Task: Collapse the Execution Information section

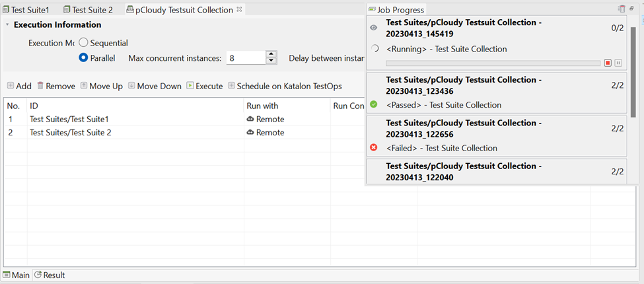Action: [7, 25]
